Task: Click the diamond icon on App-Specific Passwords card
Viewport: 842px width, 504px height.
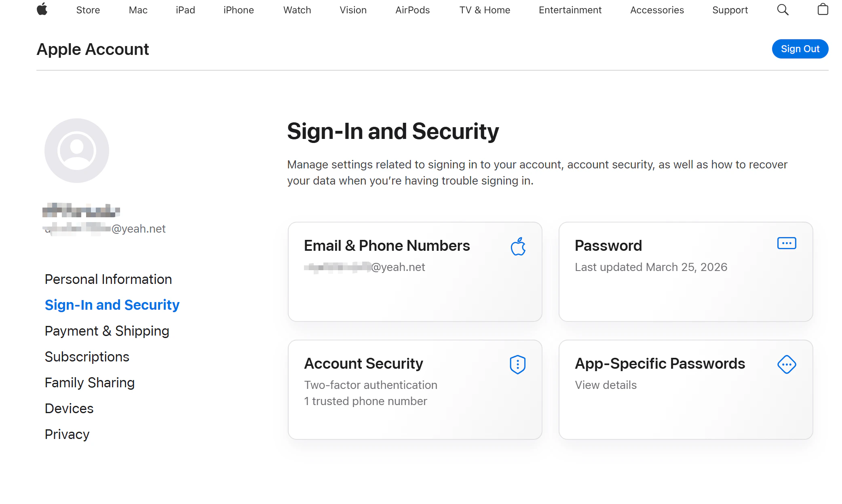Action: 786,364
